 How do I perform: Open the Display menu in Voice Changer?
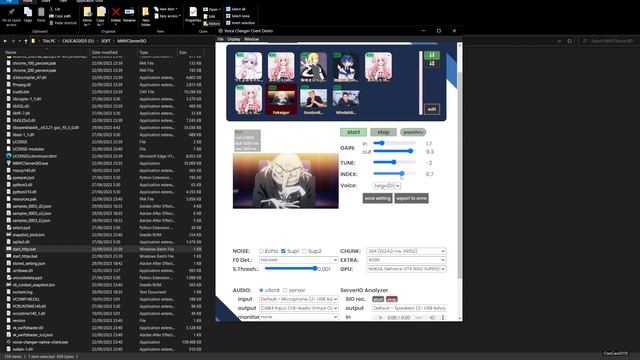[x=233, y=39]
